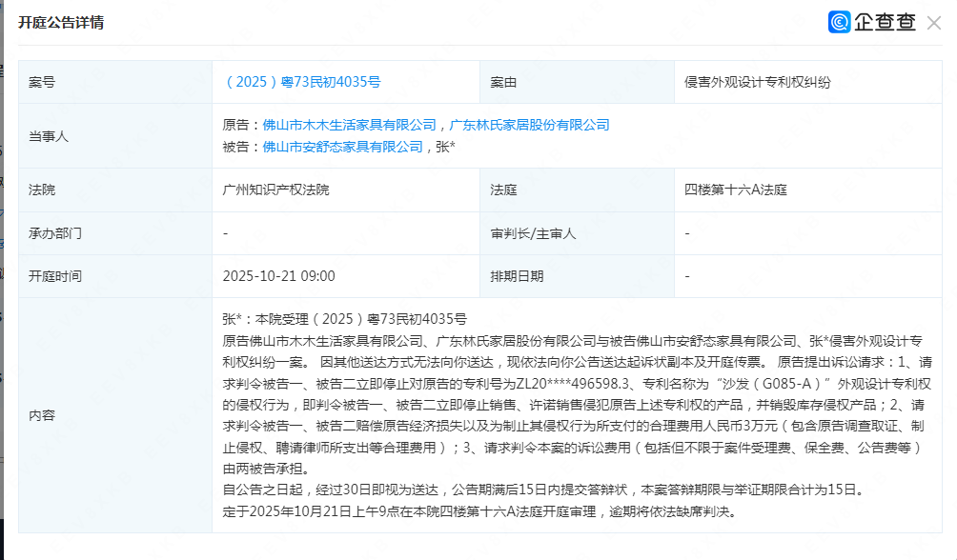
Task: Click the 审判长/主审人 label cell
Action: coord(533,233)
